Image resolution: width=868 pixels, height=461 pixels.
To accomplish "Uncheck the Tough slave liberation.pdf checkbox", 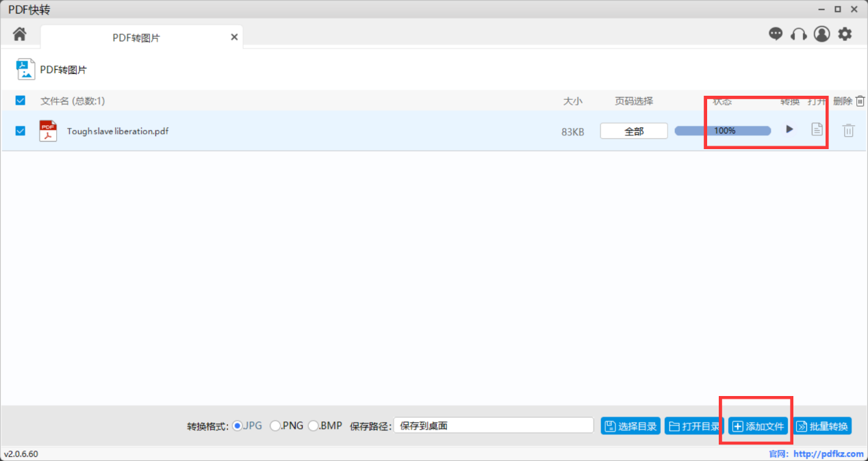I will (21, 131).
